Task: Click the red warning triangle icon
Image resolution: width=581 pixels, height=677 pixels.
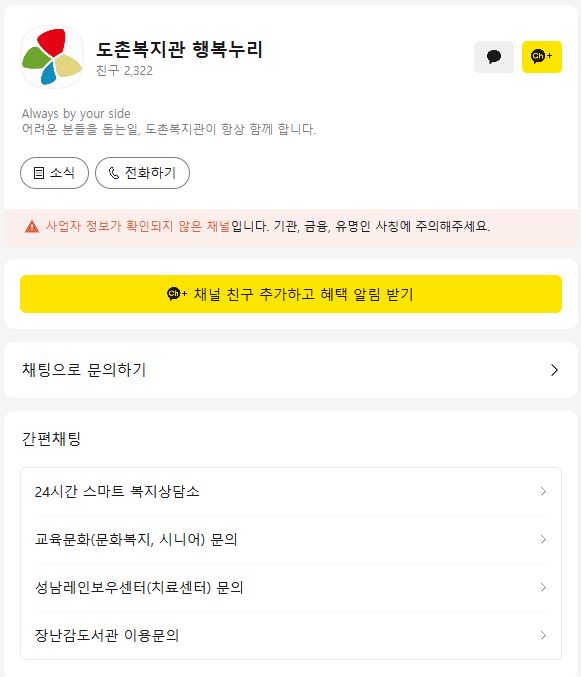Action: tap(32, 226)
